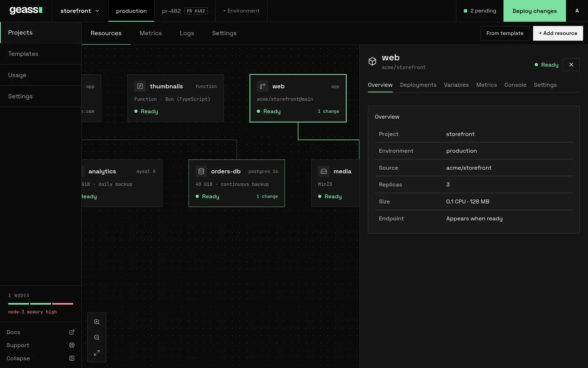The height and width of the screenshot is (368, 588).
Task: Click the 'node-3 memory high' warning
Action: tap(32, 312)
